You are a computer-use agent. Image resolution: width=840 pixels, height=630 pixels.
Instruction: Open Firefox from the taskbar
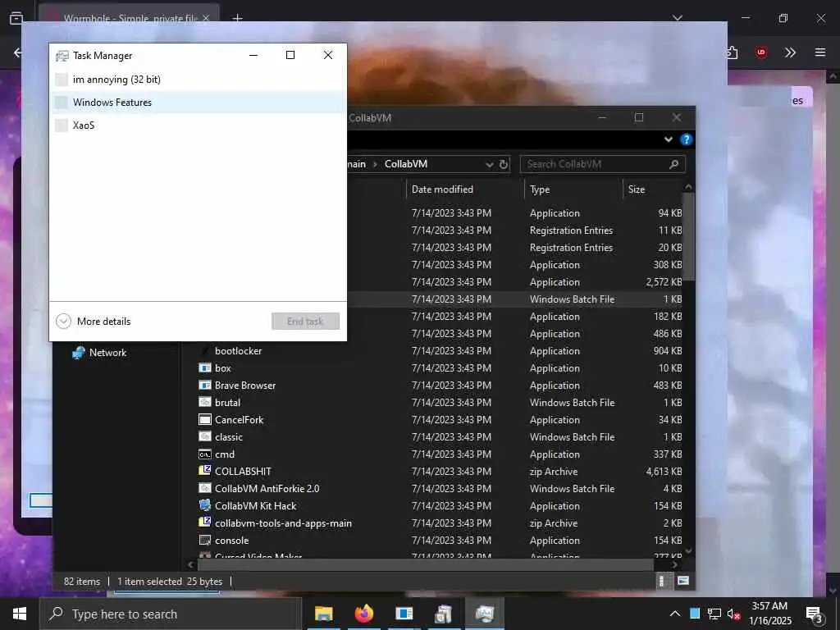pos(363,614)
